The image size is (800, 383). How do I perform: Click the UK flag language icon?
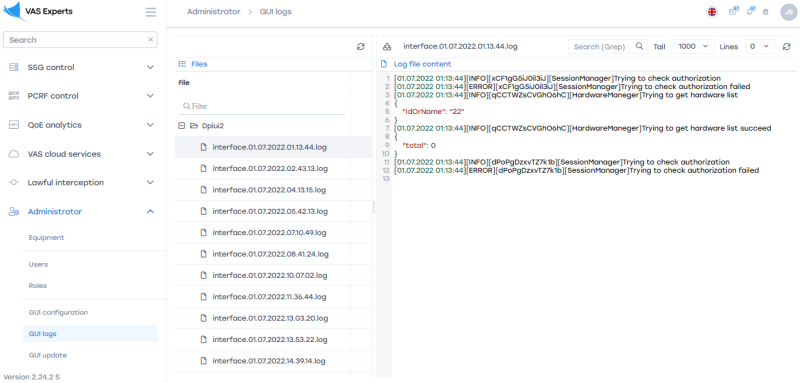click(x=712, y=12)
